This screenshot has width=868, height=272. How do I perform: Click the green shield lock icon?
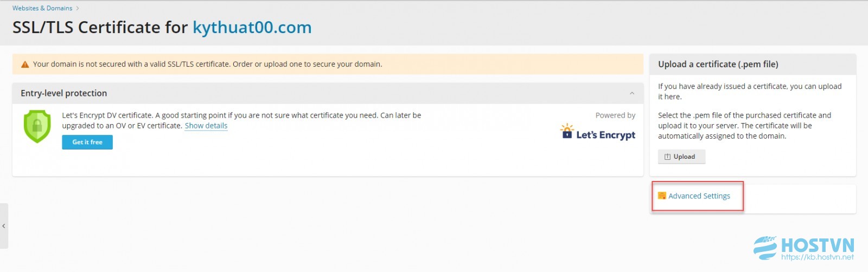37,126
